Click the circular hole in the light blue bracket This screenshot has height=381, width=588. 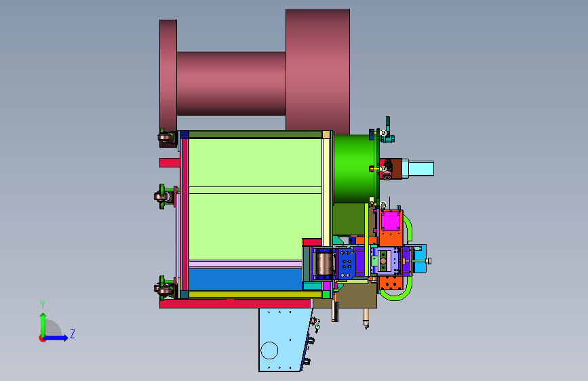(x=269, y=350)
